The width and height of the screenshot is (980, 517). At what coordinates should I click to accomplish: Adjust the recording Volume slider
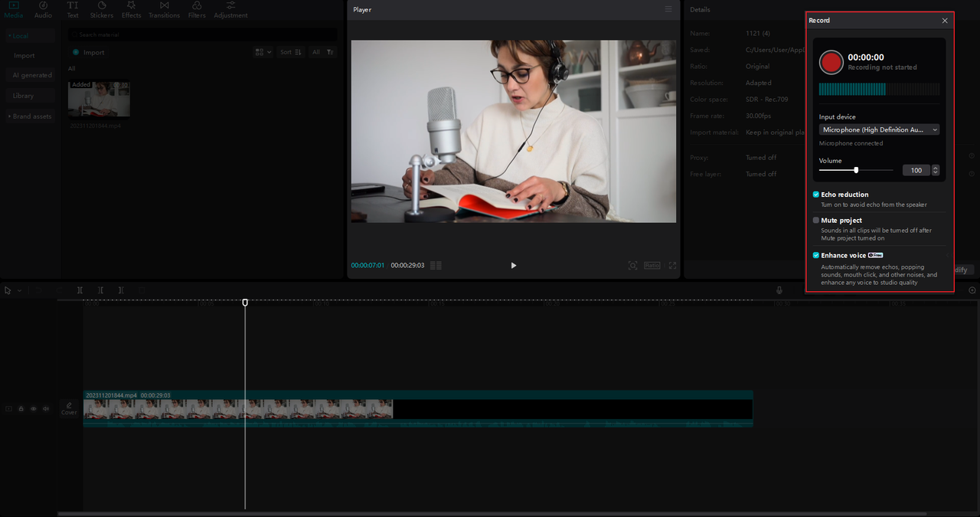click(856, 170)
